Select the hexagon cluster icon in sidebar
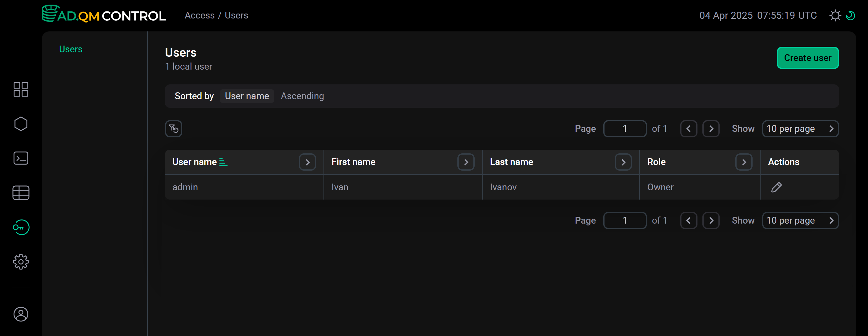This screenshot has height=336, width=868. click(21, 124)
